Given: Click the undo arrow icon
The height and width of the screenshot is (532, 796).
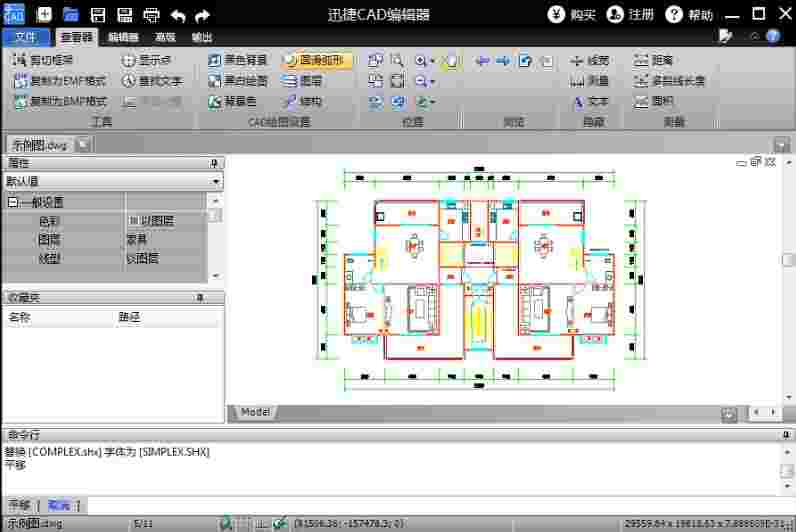Looking at the screenshot, I should [178, 16].
